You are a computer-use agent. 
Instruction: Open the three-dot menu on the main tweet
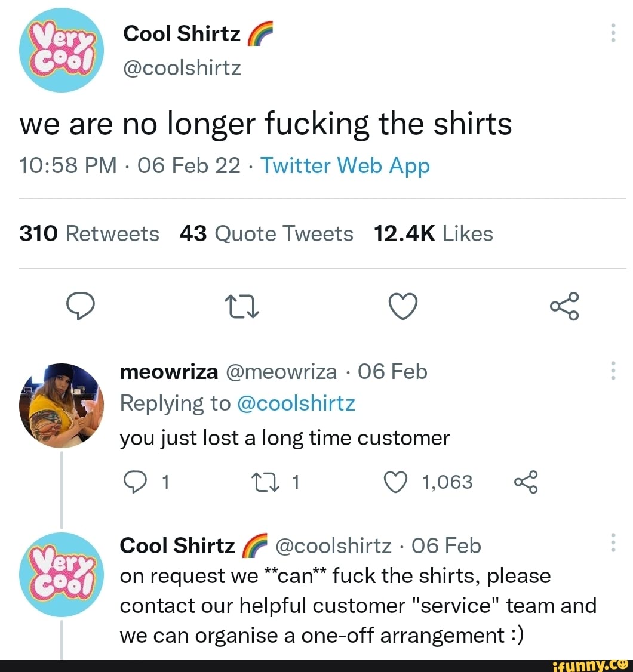[613, 34]
